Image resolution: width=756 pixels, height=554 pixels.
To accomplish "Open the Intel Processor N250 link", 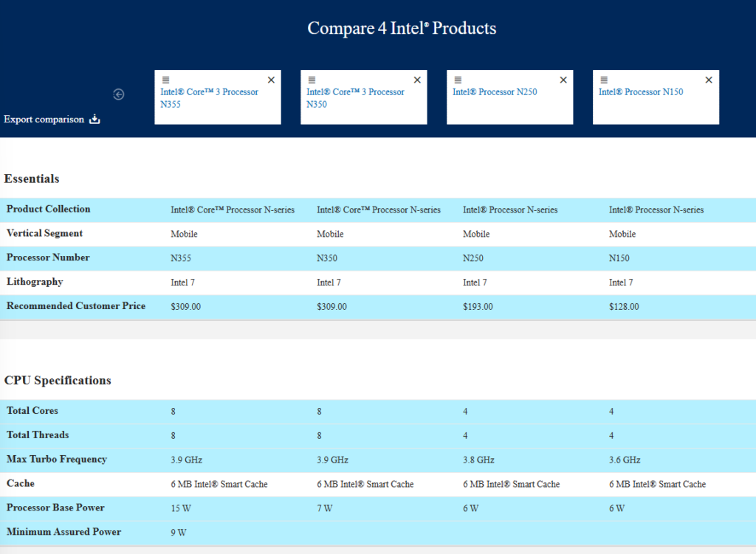I will coord(495,92).
